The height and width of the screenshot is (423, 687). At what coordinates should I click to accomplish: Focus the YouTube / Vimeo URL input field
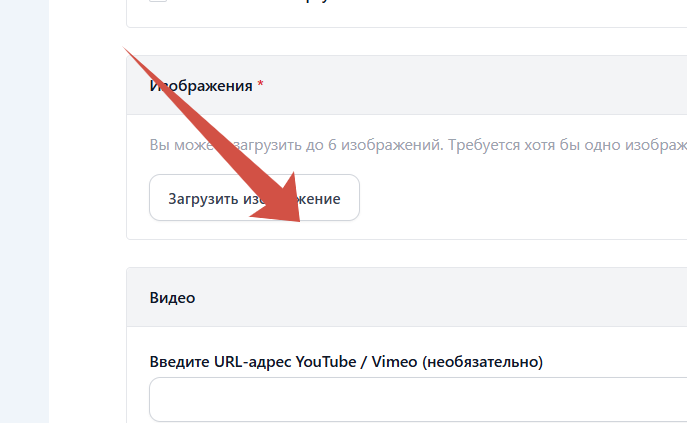[x=417, y=400]
